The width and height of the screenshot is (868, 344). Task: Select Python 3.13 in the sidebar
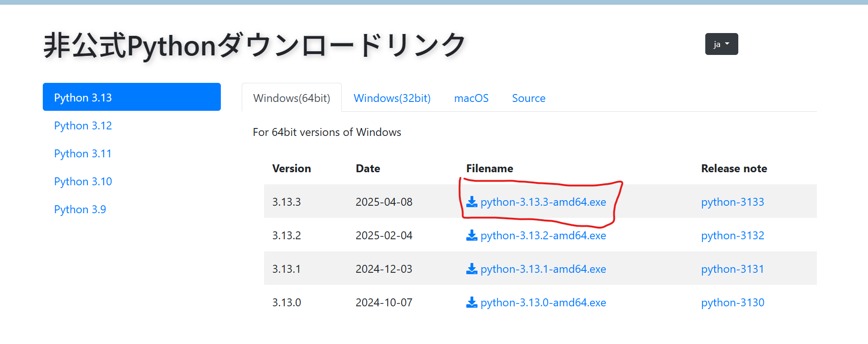click(132, 97)
